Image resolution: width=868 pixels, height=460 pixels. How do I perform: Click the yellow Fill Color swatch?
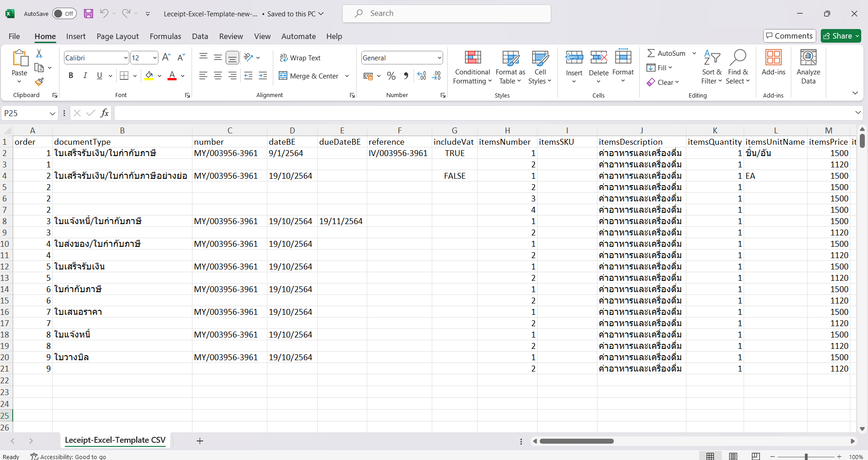point(149,76)
